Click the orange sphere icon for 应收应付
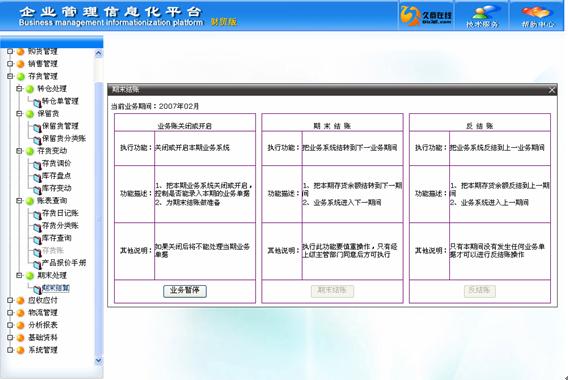This screenshot has width=568, height=380. pyautogui.click(x=21, y=300)
